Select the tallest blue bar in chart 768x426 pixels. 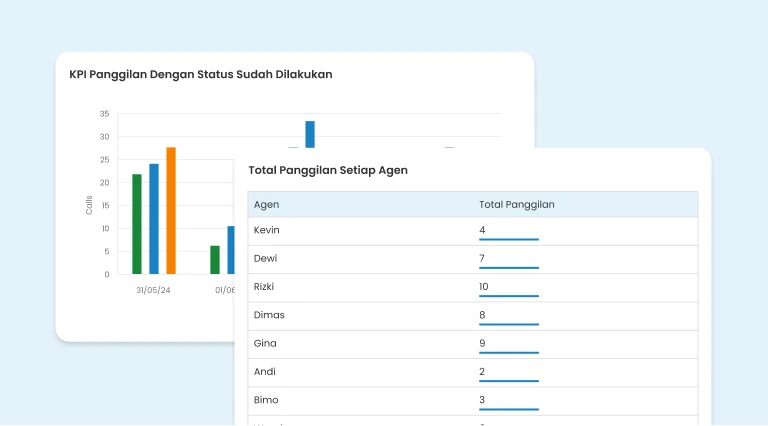(310, 135)
